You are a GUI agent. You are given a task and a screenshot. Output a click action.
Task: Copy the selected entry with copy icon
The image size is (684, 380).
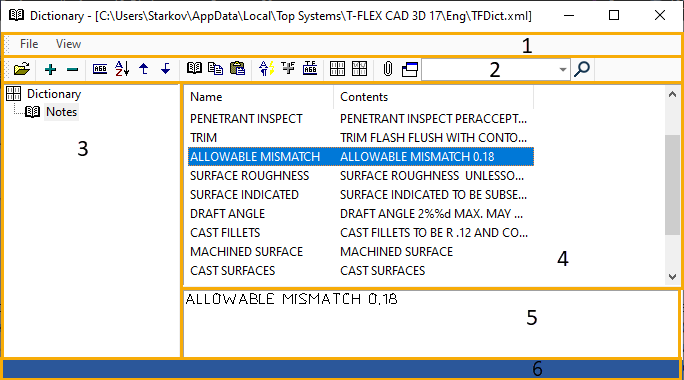[x=215, y=69]
